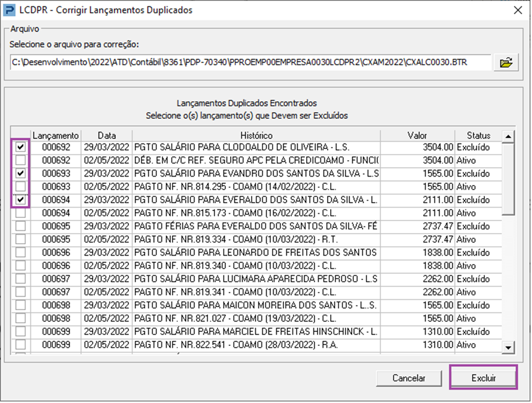Viewport: 532px width, 403px height.
Task: Click Ativo status of 000697 row
Action: pyautogui.click(x=466, y=292)
